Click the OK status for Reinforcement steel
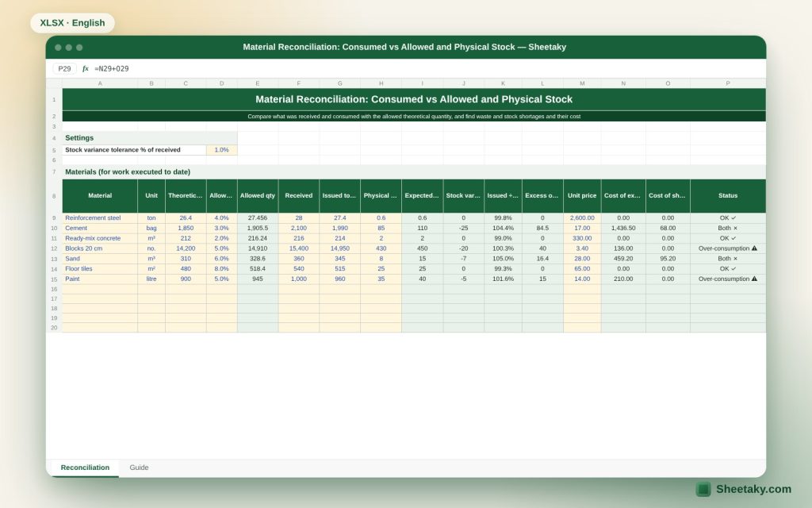 click(x=728, y=218)
